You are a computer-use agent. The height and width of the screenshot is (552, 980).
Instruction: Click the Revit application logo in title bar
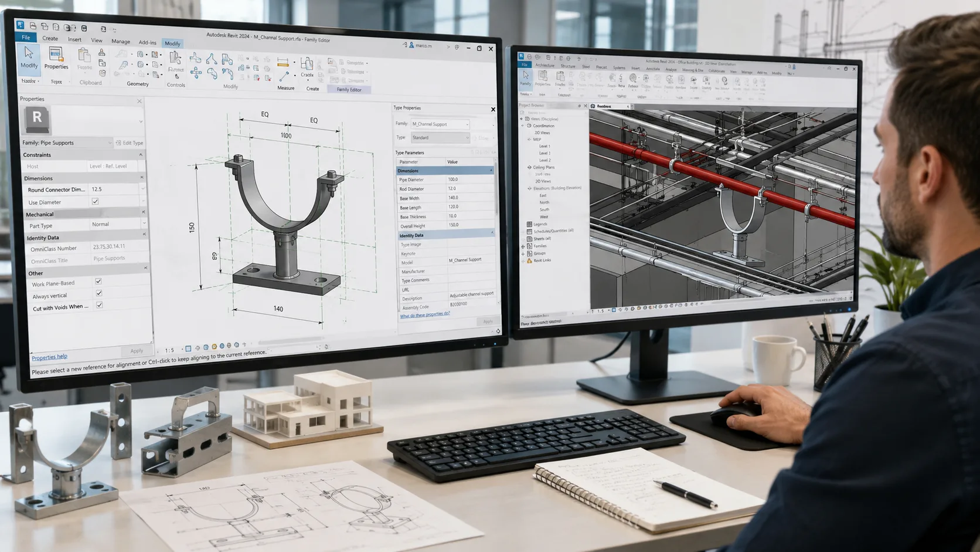point(21,25)
